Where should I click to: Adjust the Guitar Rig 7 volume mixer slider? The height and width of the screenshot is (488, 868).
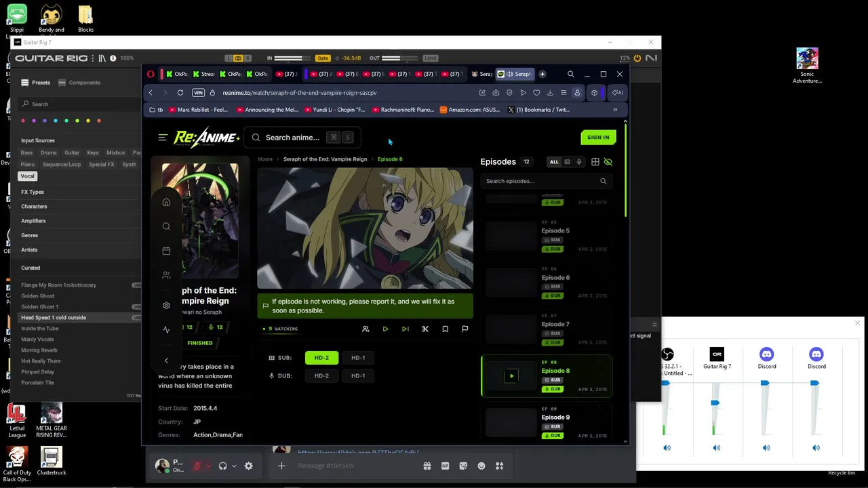715,403
